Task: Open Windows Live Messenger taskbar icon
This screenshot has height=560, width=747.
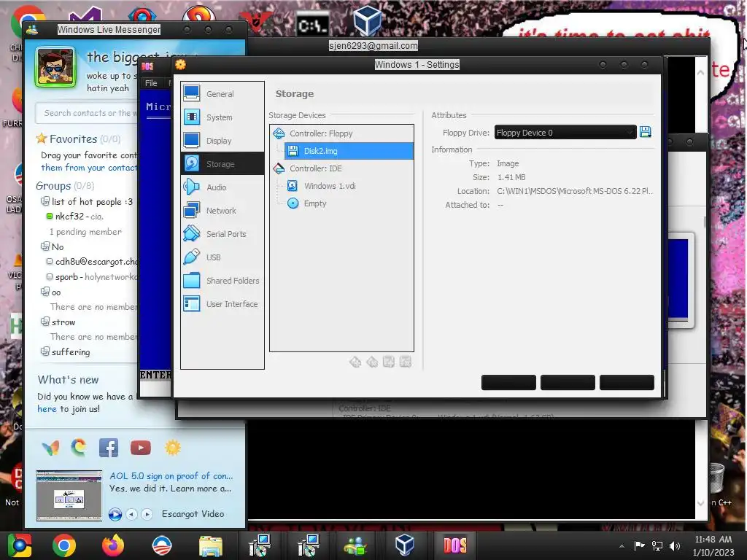Action: click(x=355, y=545)
